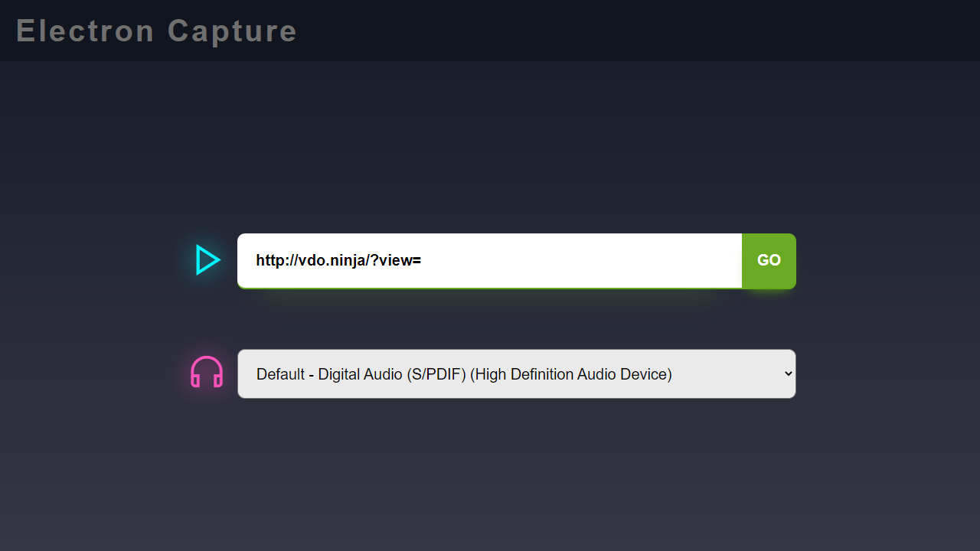980x551 pixels.
Task: Focus the URL input field
Action: pos(490,261)
